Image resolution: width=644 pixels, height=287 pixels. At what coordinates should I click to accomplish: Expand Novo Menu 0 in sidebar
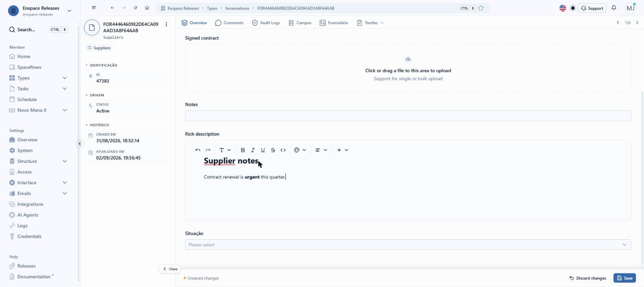39,110
